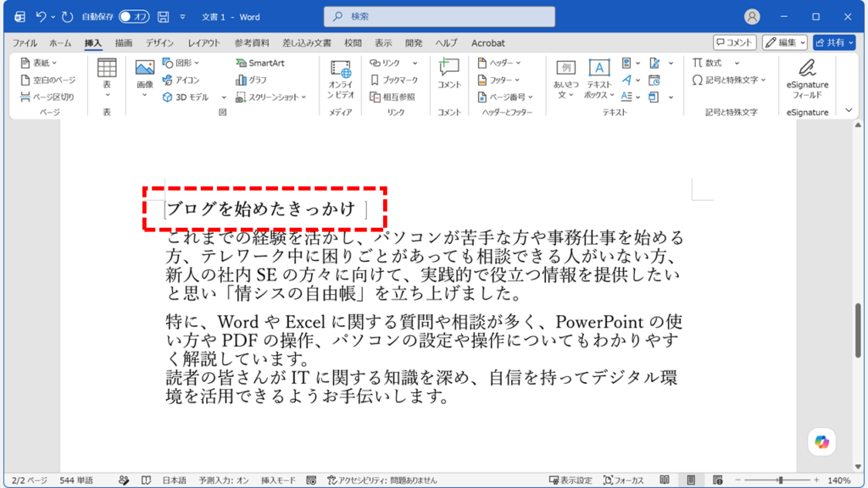868x488 pixels.
Task: Click the Redo icon in title bar
Action: coord(67,17)
